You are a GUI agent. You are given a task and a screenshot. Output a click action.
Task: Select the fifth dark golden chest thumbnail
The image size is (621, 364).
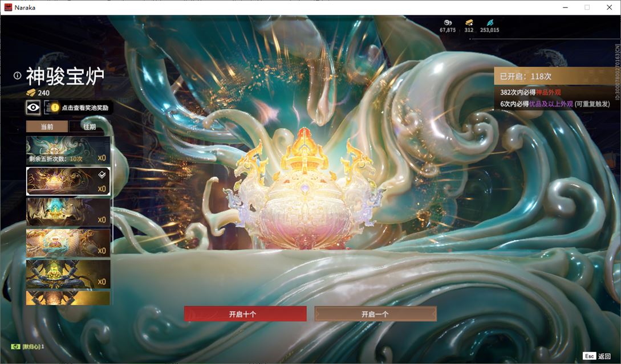click(68, 274)
